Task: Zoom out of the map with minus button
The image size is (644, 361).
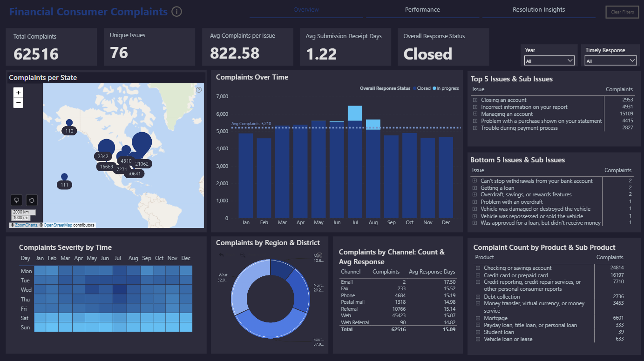Action: pyautogui.click(x=18, y=103)
